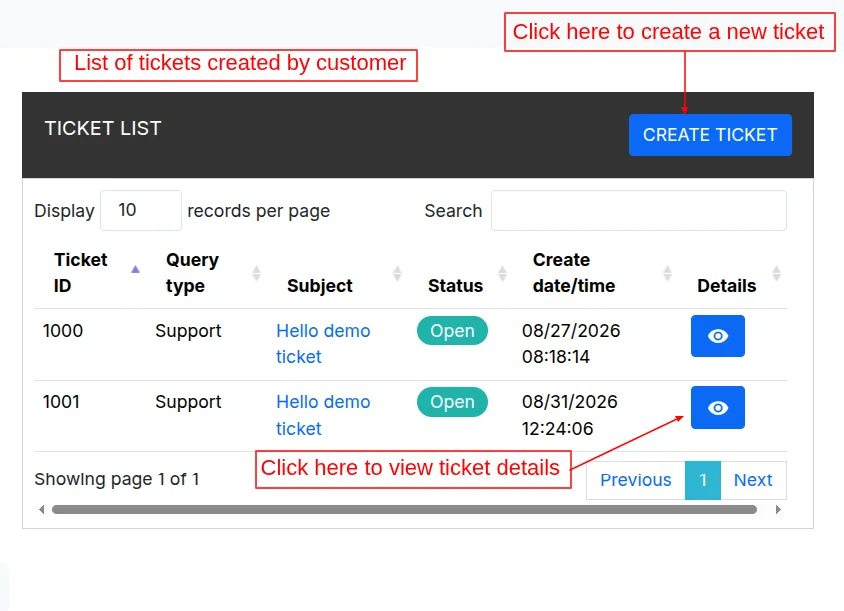Click the horizontal scrollbar right arrow
Screen dimensions: 844x611
click(778, 509)
